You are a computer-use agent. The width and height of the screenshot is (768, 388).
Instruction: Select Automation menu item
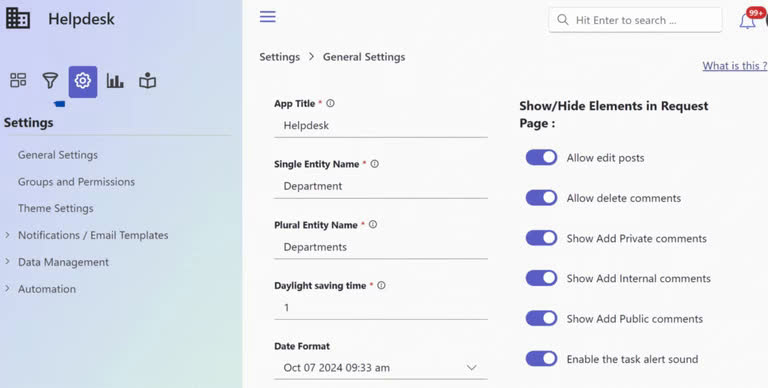pyautogui.click(x=47, y=289)
